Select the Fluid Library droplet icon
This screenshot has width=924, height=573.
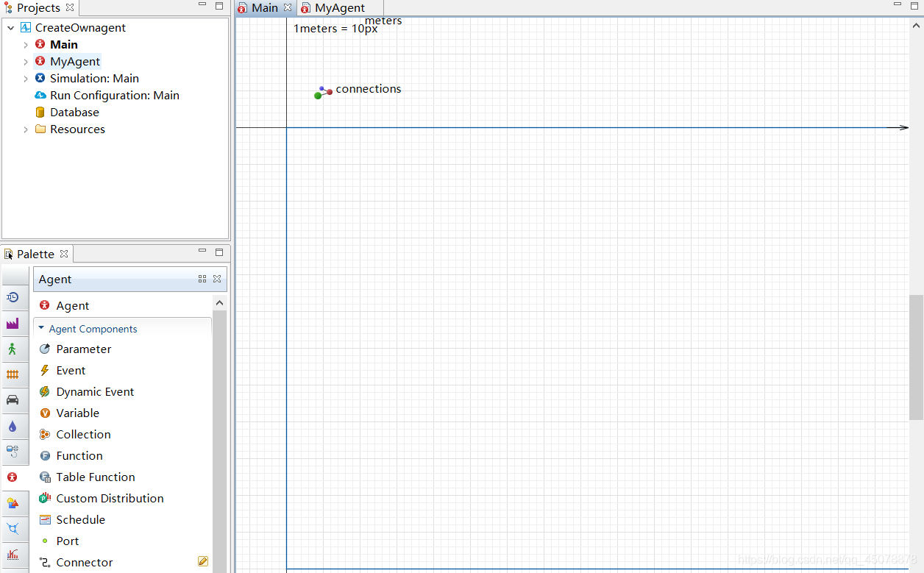click(13, 426)
